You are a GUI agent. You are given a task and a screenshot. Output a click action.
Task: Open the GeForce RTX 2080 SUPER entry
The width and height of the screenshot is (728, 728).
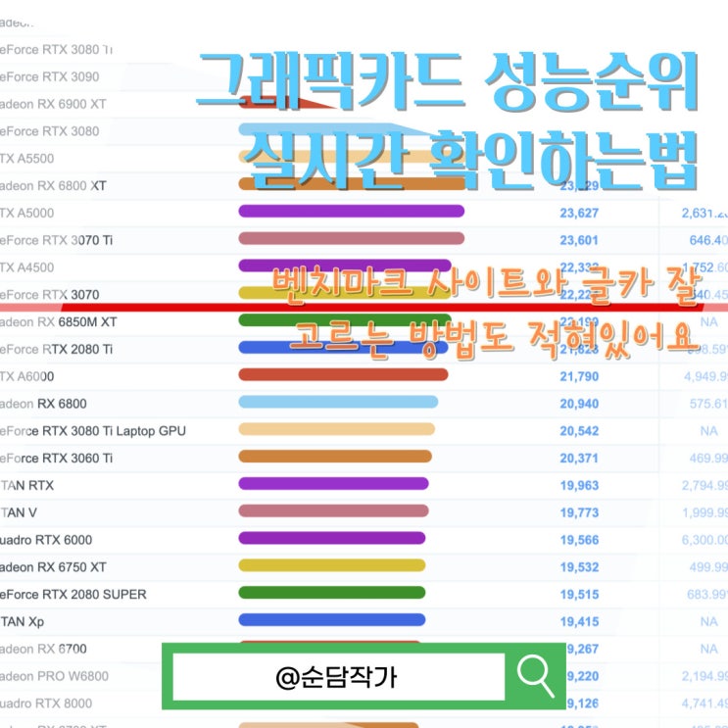click(x=73, y=595)
